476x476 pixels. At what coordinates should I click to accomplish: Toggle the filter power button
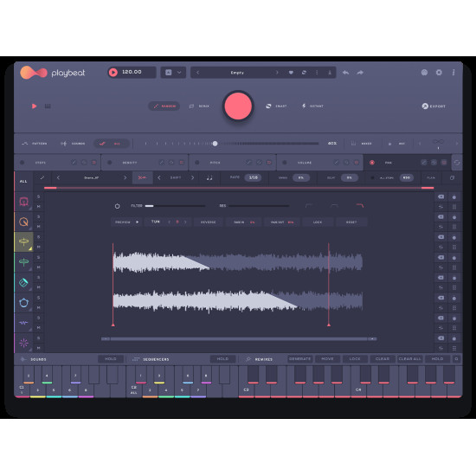[118, 206]
